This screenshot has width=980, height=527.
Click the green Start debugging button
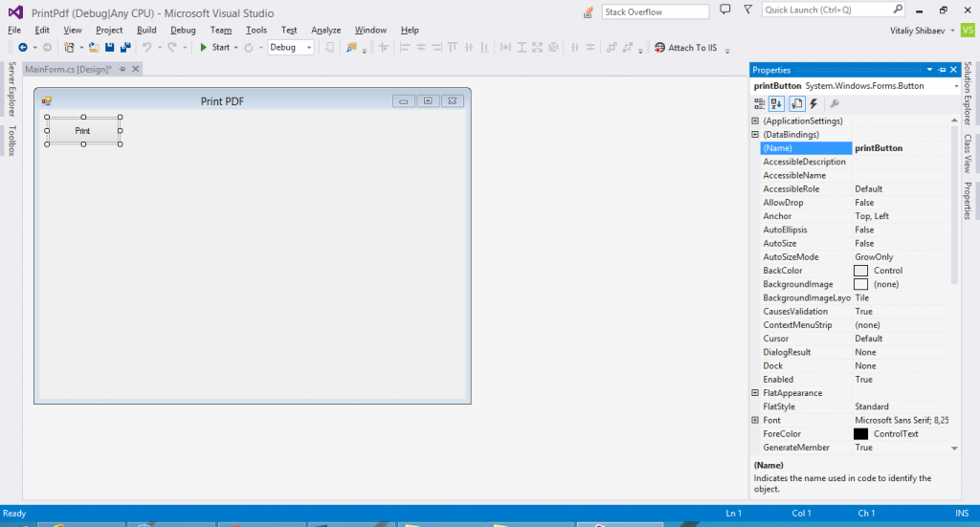pyautogui.click(x=214, y=48)
